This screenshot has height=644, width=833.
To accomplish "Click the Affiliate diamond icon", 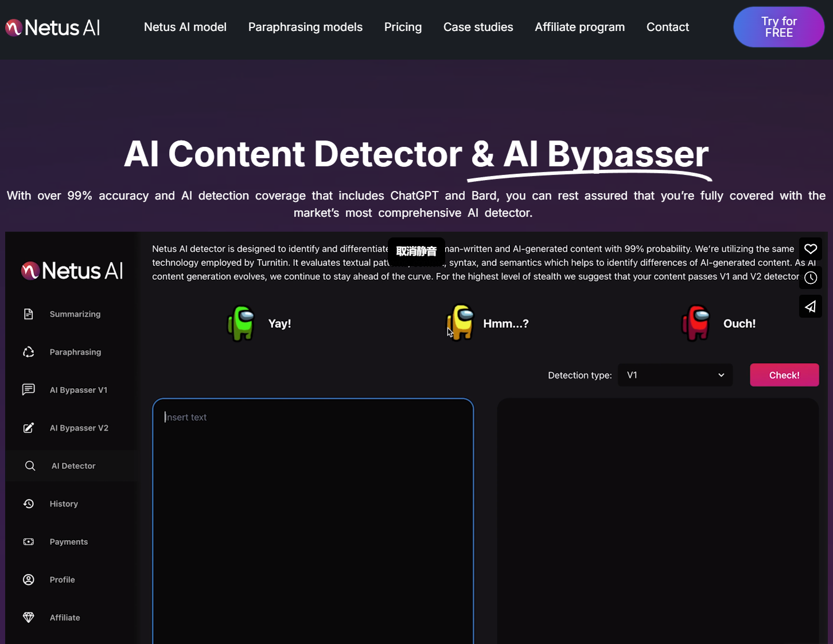I will pyautogui.click(x=28, y=617).
